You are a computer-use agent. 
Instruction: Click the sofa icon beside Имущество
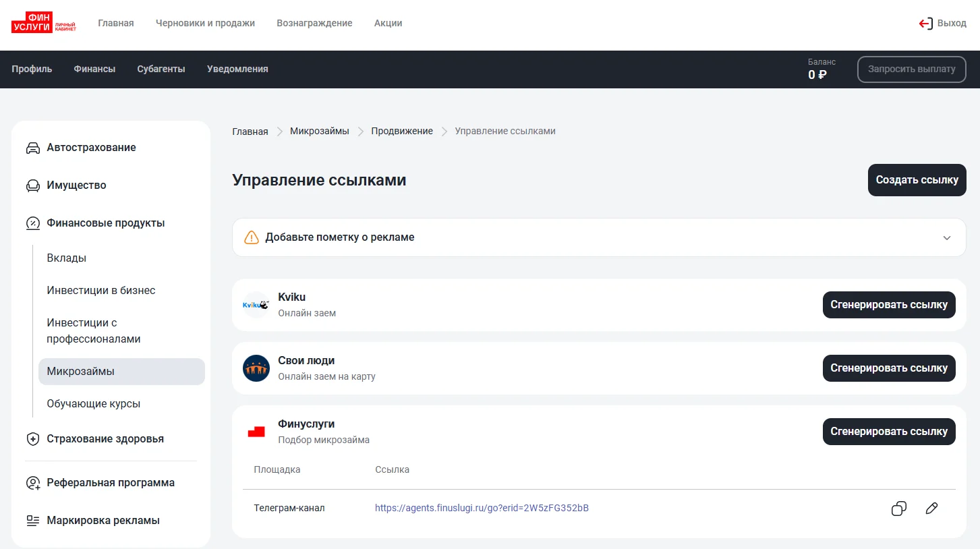click(32, 185)
